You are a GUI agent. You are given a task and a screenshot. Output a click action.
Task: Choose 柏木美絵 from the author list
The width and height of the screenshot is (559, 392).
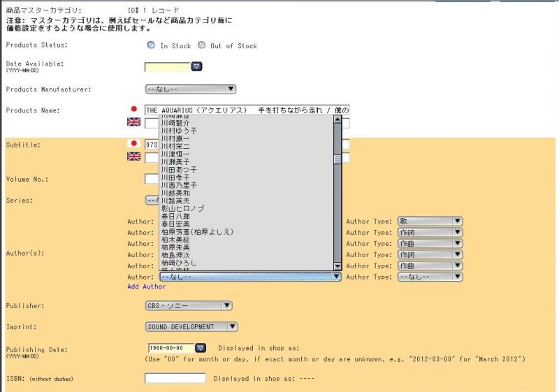tap(247, 240)
